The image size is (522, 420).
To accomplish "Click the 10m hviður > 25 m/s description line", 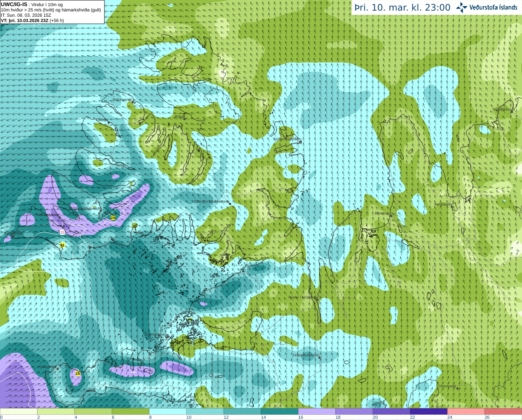I will 51,10.
